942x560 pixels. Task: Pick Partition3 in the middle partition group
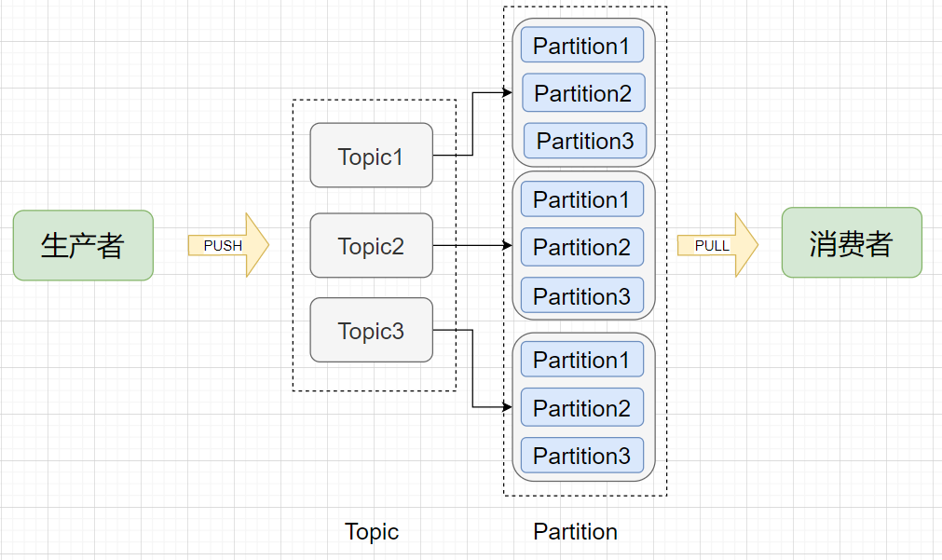(581, 296)
